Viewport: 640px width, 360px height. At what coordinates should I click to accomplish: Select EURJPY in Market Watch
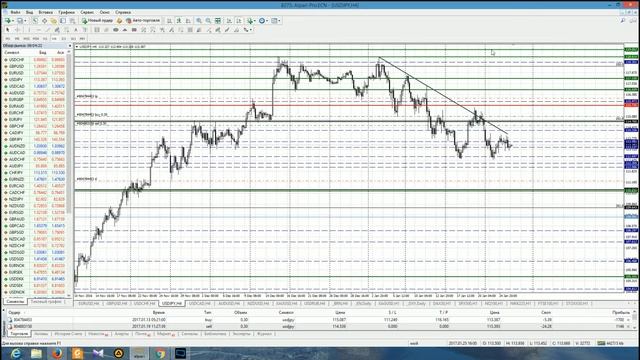click(x=35, y=119)
